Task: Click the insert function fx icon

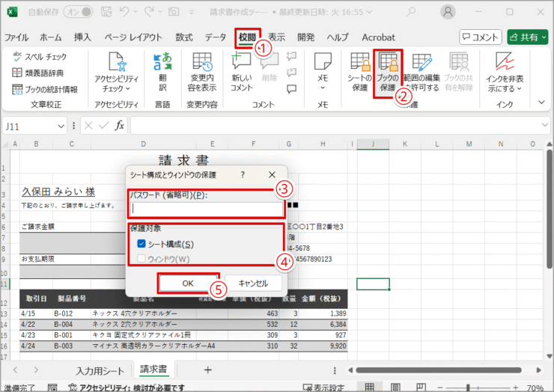Action: click(x=120, y=126)
